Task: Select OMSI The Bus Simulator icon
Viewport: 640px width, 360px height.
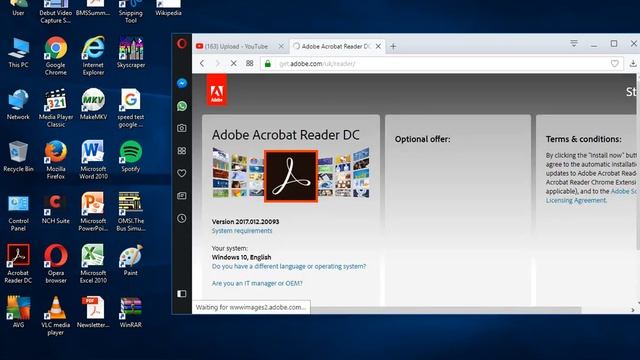Action: click(131, 212)
